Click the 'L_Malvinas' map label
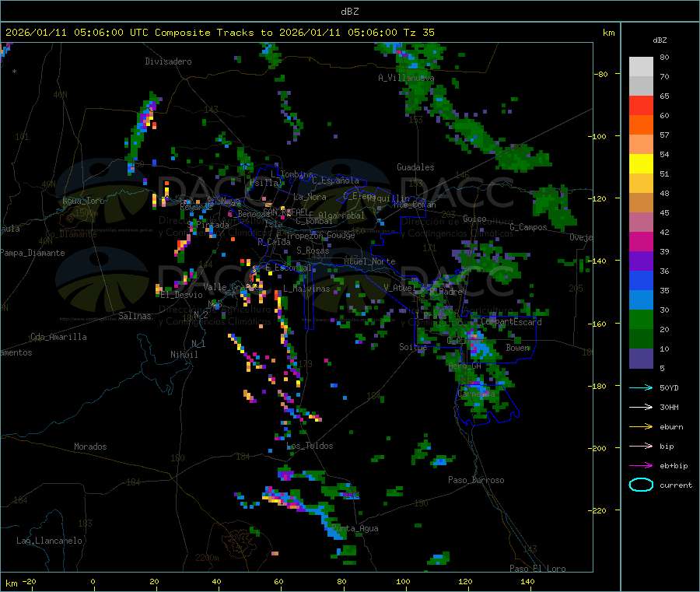700x592 pixels. (x=306, y=289)
